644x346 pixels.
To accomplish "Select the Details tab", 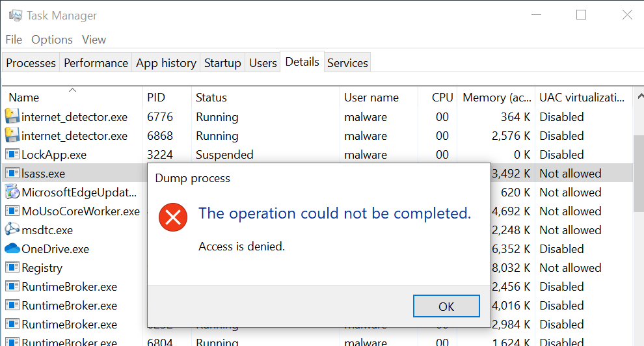I will 302,62.
